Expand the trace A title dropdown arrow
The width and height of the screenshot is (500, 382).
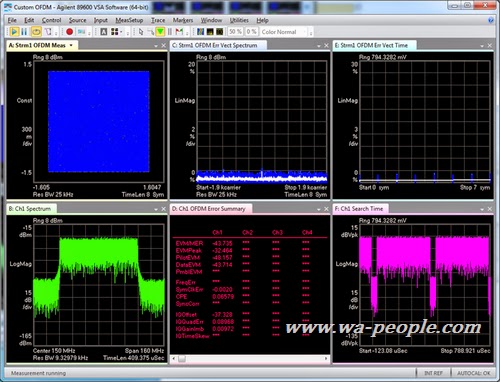click(x=71, y=45)
